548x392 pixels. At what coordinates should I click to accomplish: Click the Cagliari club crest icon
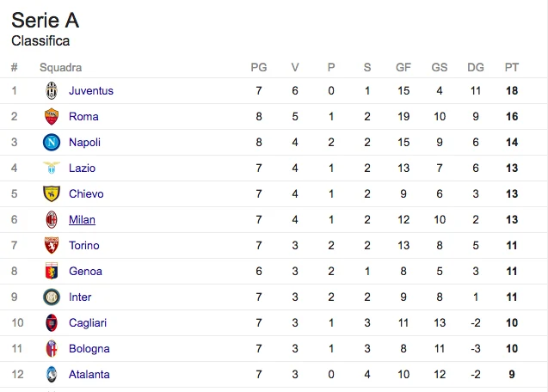[x=52, y=323]
